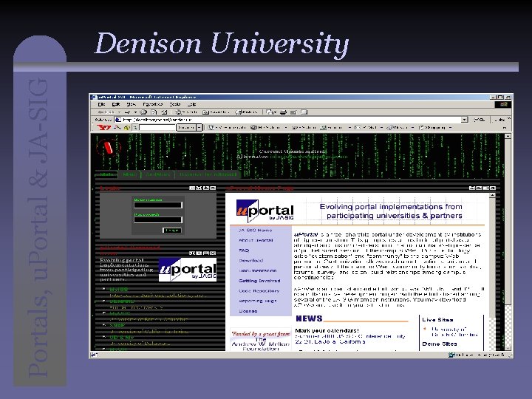Image resolution: width=532 pixels, height=399 pixels.
Task: Click the browser page scrollbar down arrow
Action: 508,348
